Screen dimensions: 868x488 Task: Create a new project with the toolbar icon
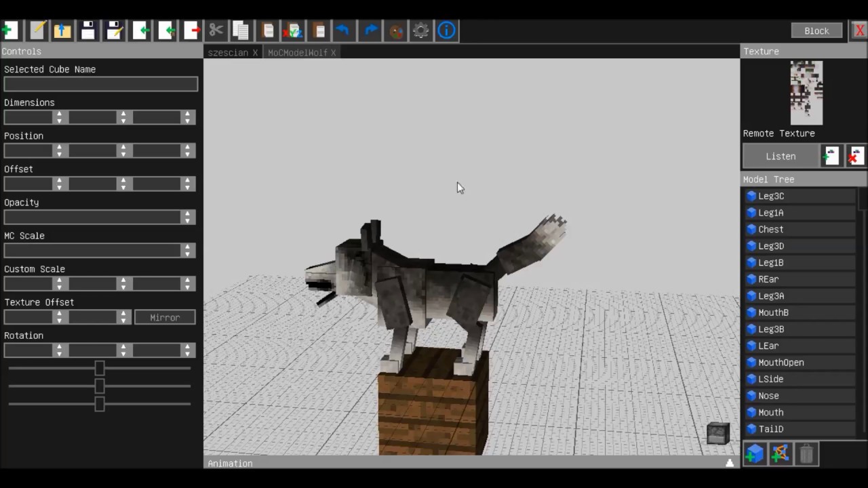(9, 30)
